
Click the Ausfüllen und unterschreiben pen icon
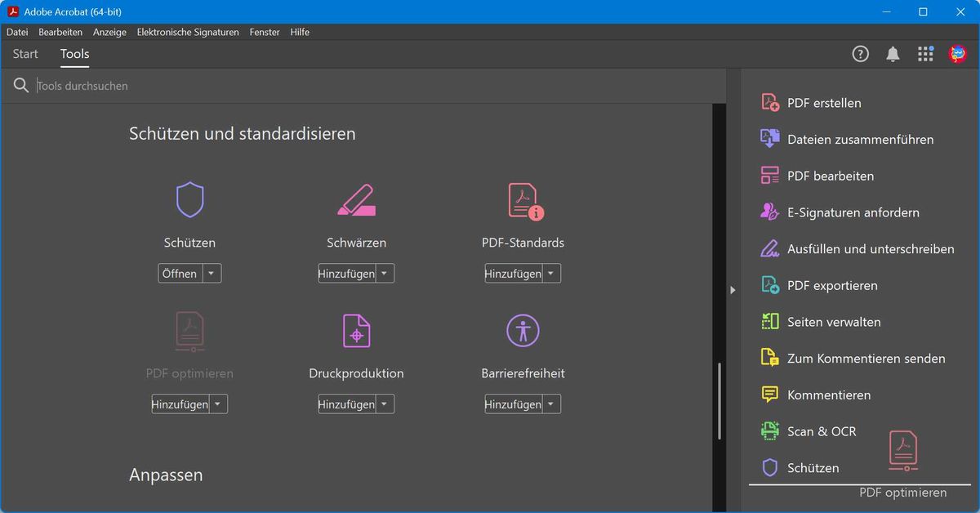click(x=770, y=248)
